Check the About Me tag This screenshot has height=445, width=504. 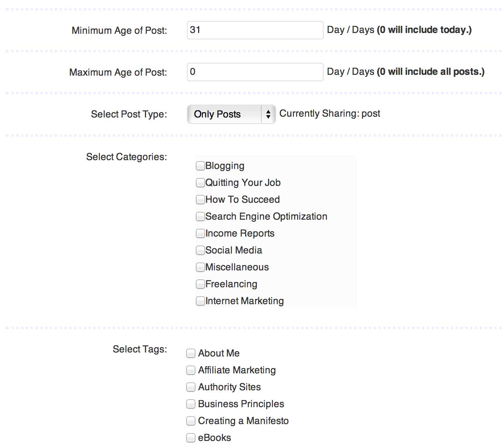pos(191,353)
